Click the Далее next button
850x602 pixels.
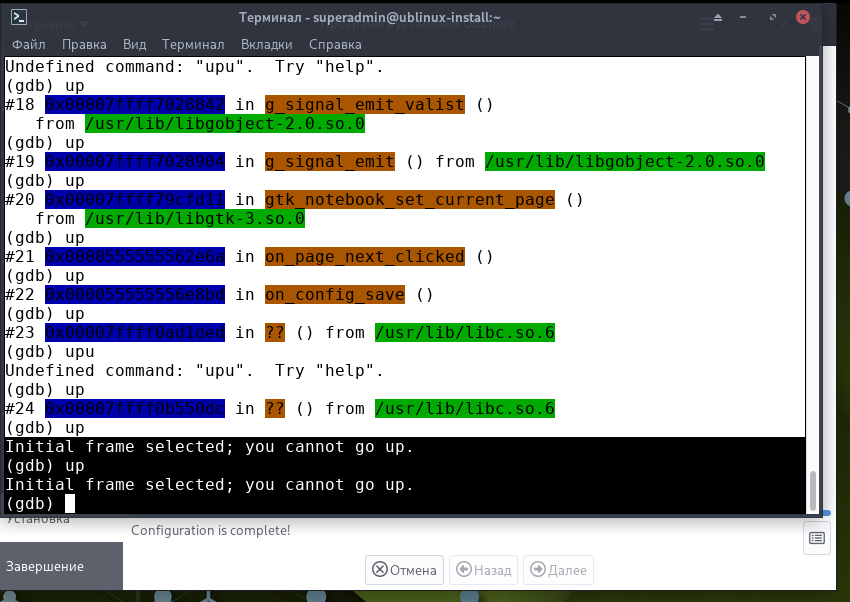557,570
